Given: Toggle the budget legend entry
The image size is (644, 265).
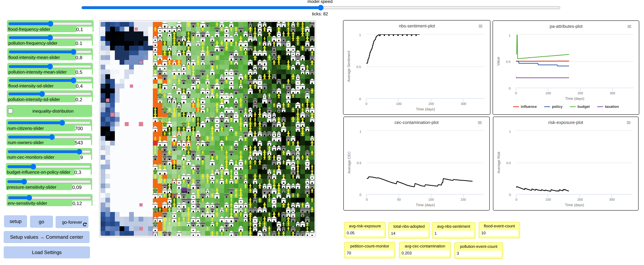Looking at the screenshot, I should [x=580, y=107].
